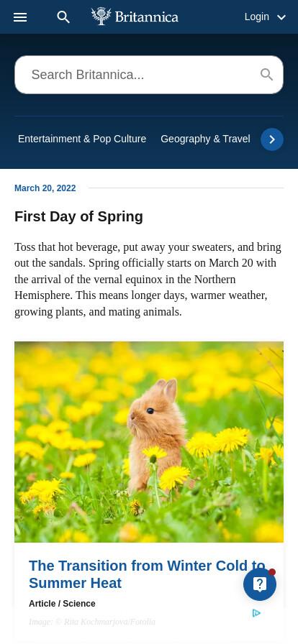Screen dimensions: 298x644
Task: Open The Transition from Winter Cold article
Action: [147, 574]
